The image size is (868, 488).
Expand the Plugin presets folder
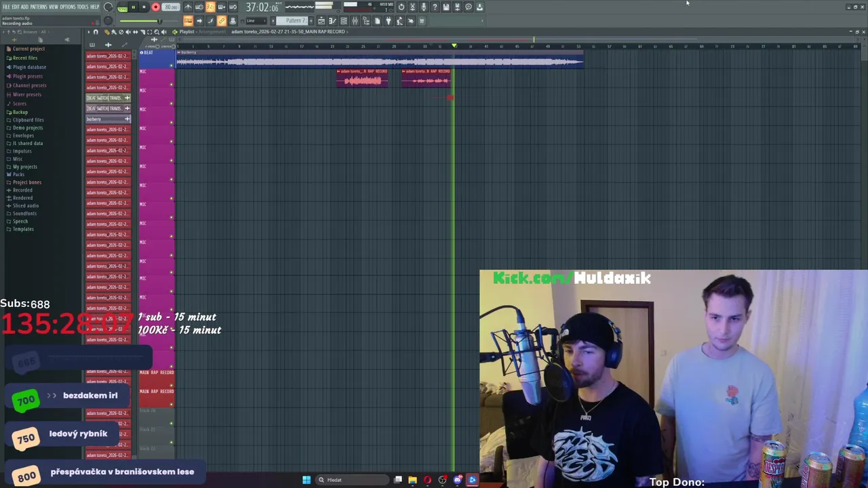tap(28, 76)
